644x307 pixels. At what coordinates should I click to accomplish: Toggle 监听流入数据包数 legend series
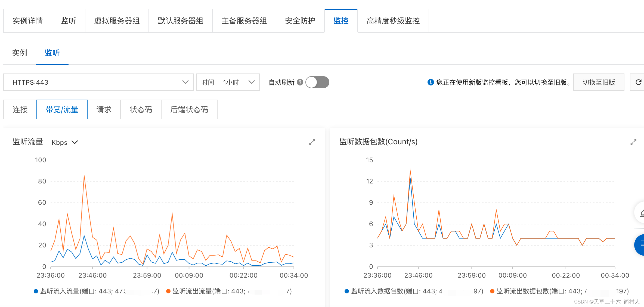click(x=414, y=291)
